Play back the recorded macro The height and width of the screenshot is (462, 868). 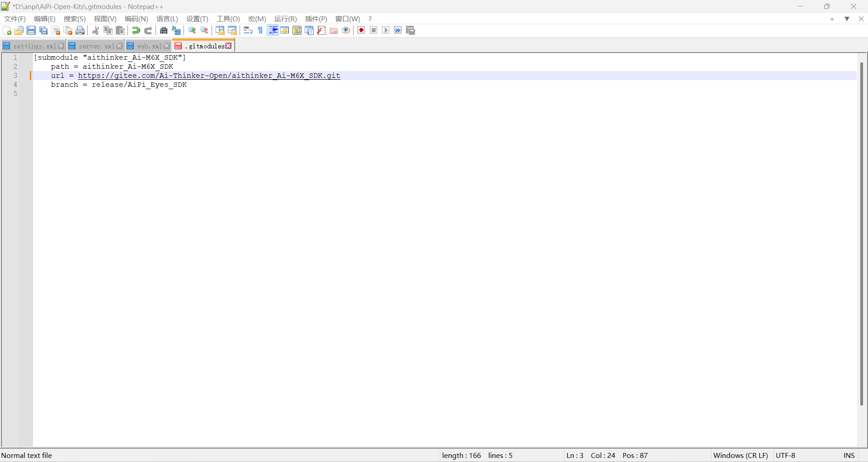pyautogui.click(x=386, y=30)
